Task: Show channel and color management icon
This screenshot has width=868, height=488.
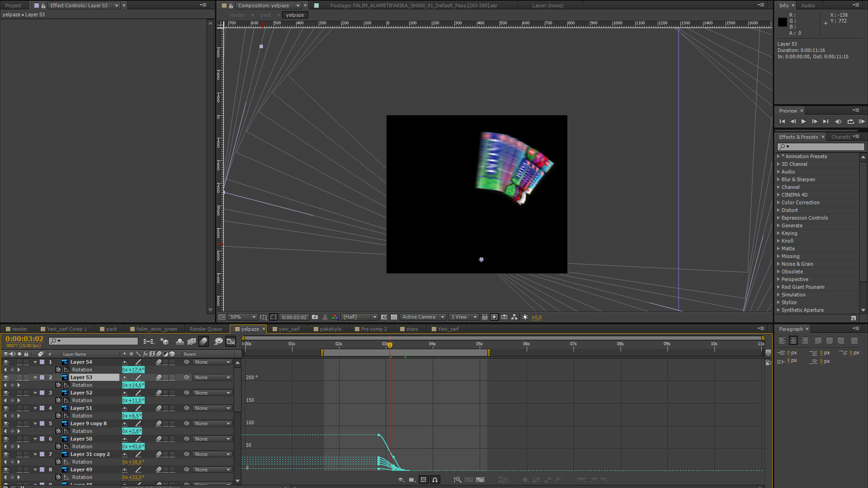Action: 335,317
